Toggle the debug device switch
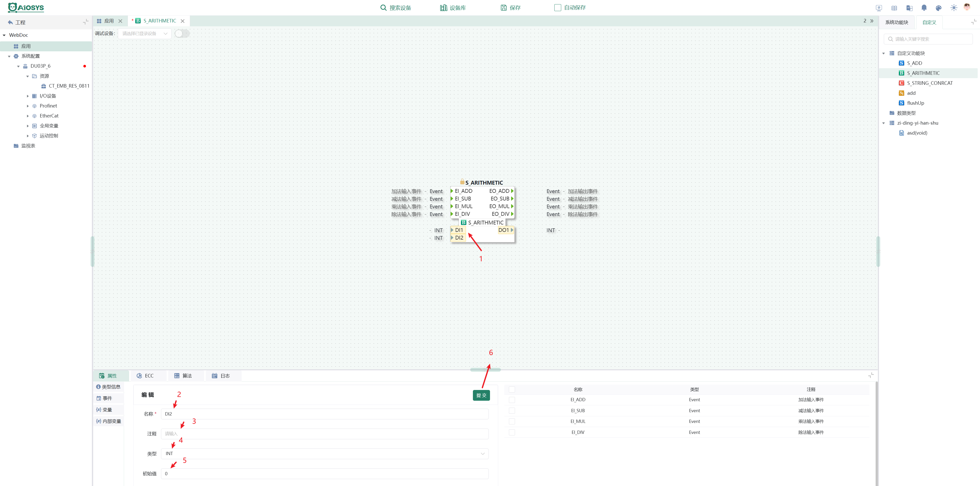980x486 pixels. point(182,33)
